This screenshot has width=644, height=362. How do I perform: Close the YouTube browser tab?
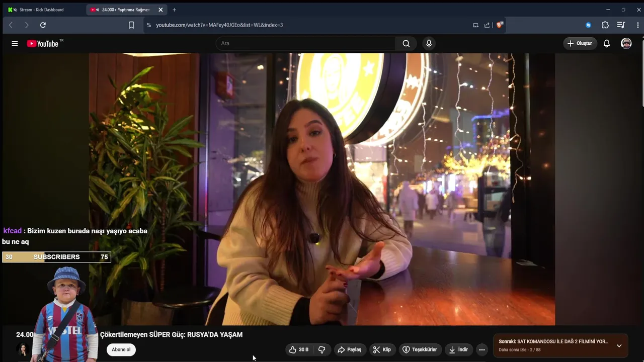click(x=160, y=10)
